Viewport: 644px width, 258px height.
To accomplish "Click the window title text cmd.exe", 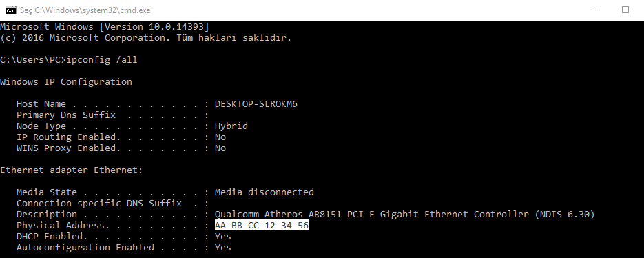I will 85,10.
